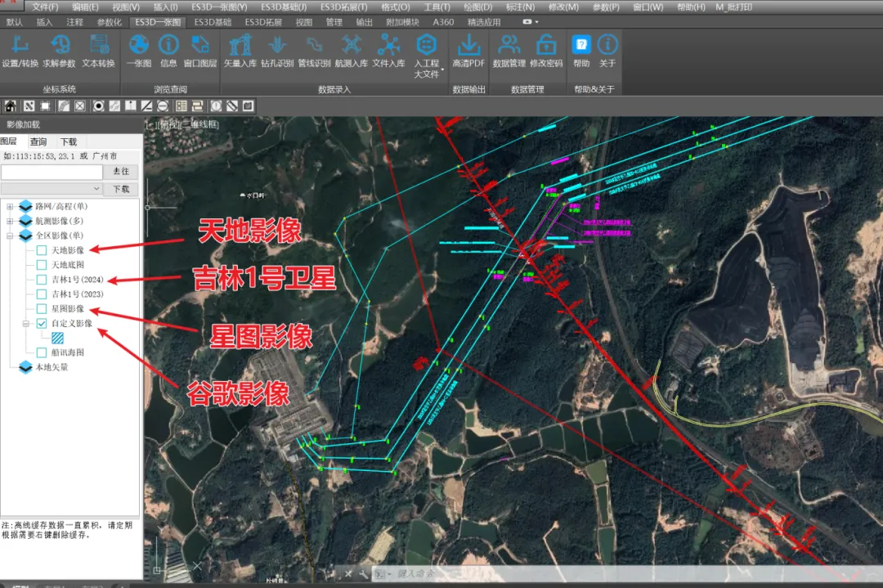The image size is (883, 588).
Task: Click the 入工程大文件 icon
Action: pos(426,55)
